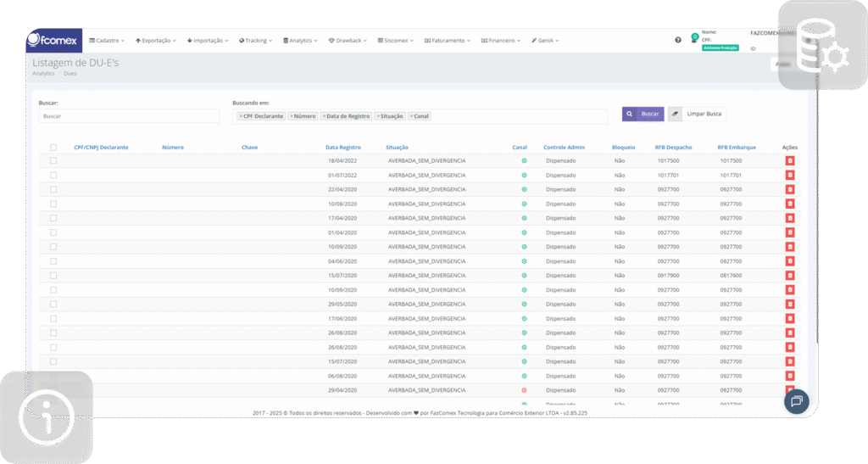Open the Faturamento menu
The image size is (868, 464).
[x=448, y=40]
